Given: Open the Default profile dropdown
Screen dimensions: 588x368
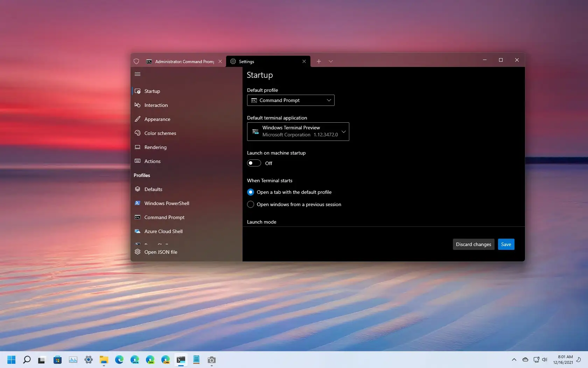Looking at the screenshot, I should point(291,100).
